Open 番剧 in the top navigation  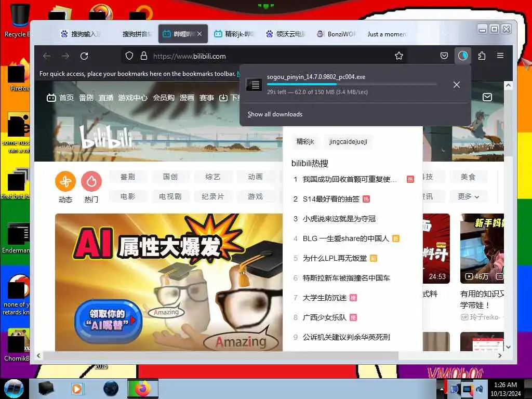(x=86, y=98)
